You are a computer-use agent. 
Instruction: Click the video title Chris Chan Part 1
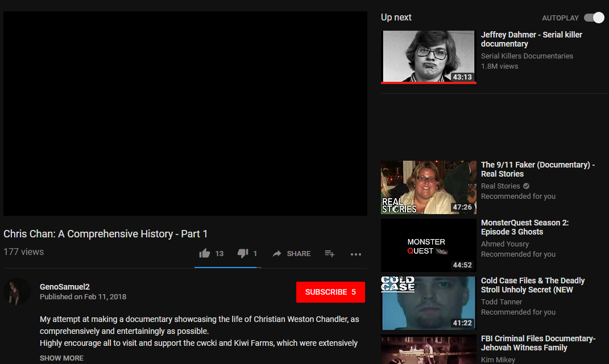[106, 233]
